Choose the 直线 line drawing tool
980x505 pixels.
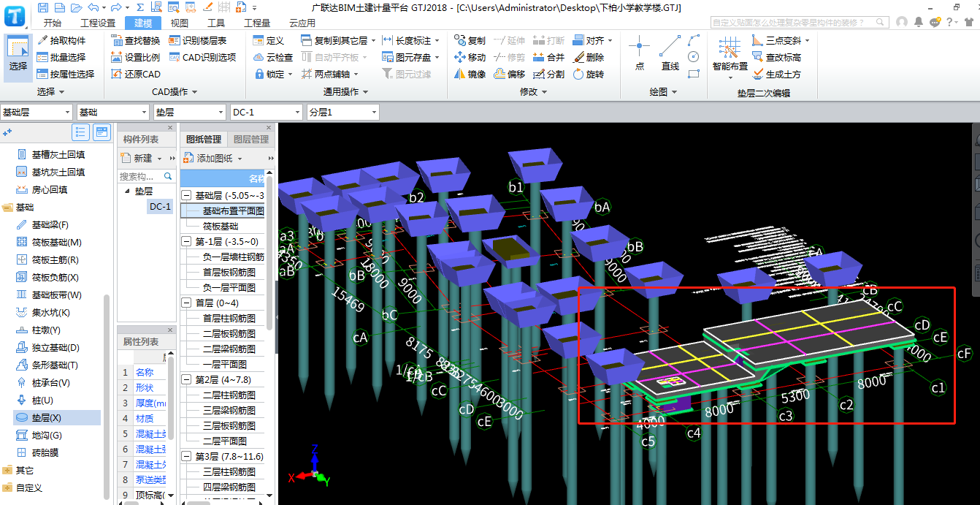pyautogui.click(x=670, y=53)
